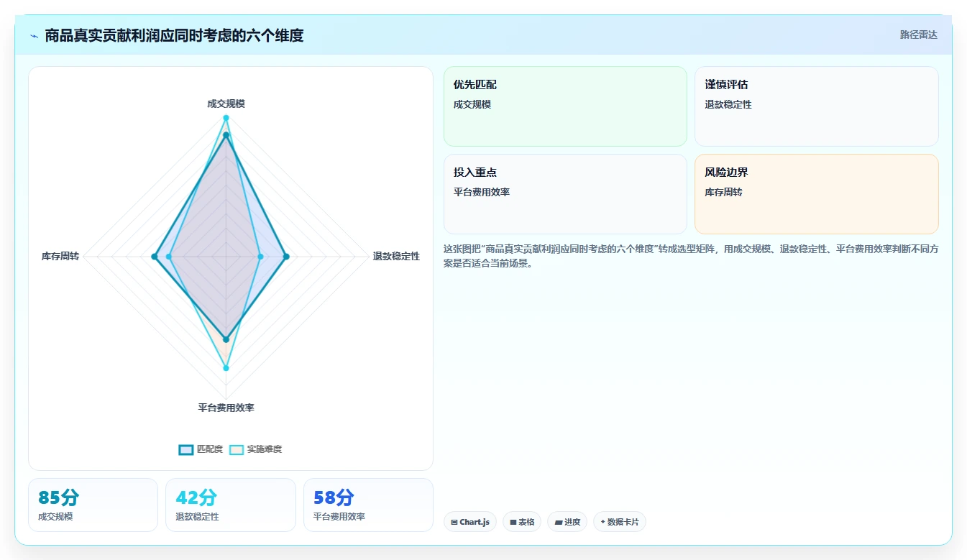Open the 优先匹配 card

tap(565, 106)
